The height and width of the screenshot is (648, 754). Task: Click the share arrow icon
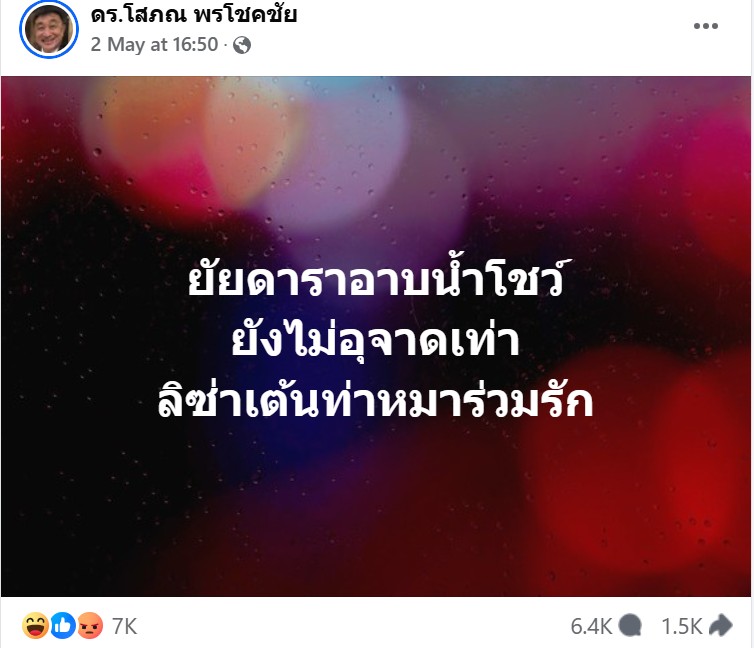tap(720, 626)
